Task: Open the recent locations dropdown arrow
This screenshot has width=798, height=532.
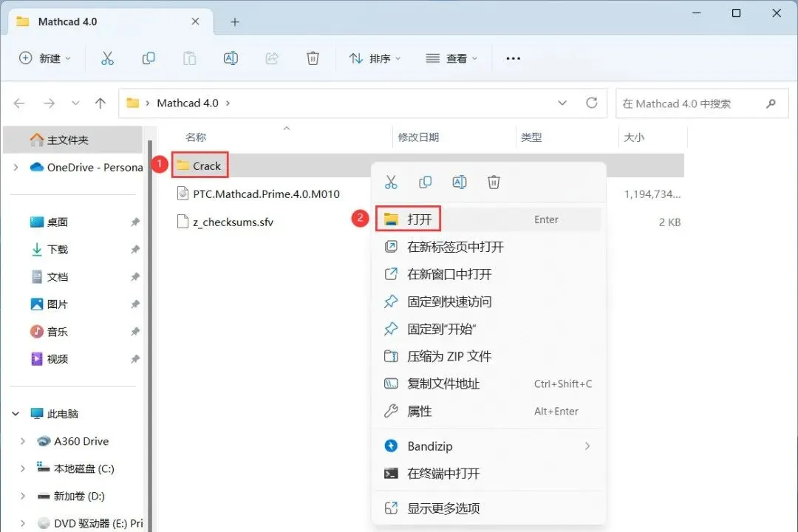Action: pos(75,103)
